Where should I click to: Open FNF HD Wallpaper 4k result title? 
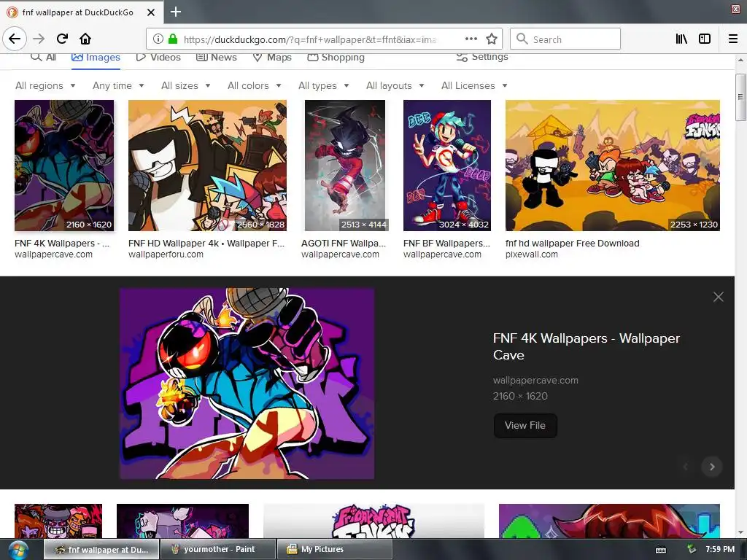(x=206, y=244)
